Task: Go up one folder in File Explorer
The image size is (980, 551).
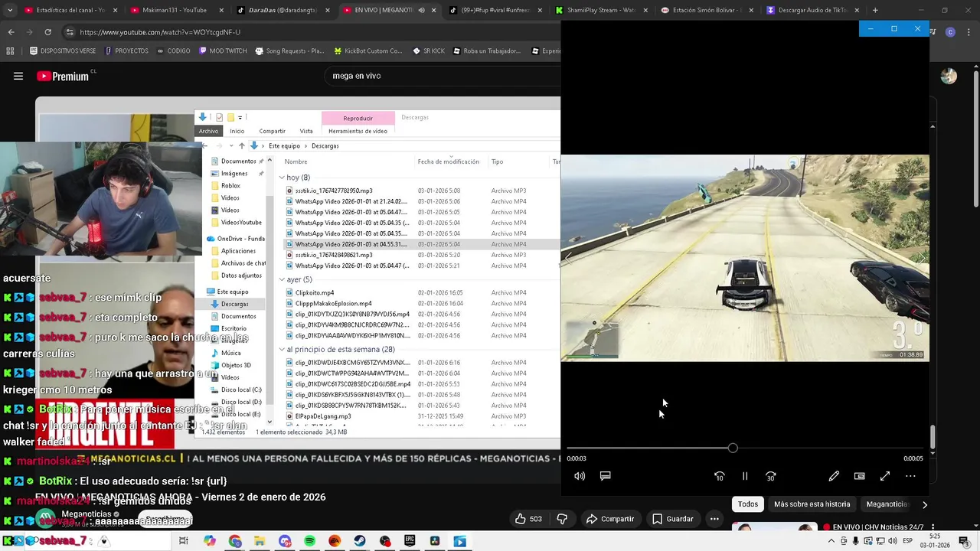Action: tap(242, 145)
